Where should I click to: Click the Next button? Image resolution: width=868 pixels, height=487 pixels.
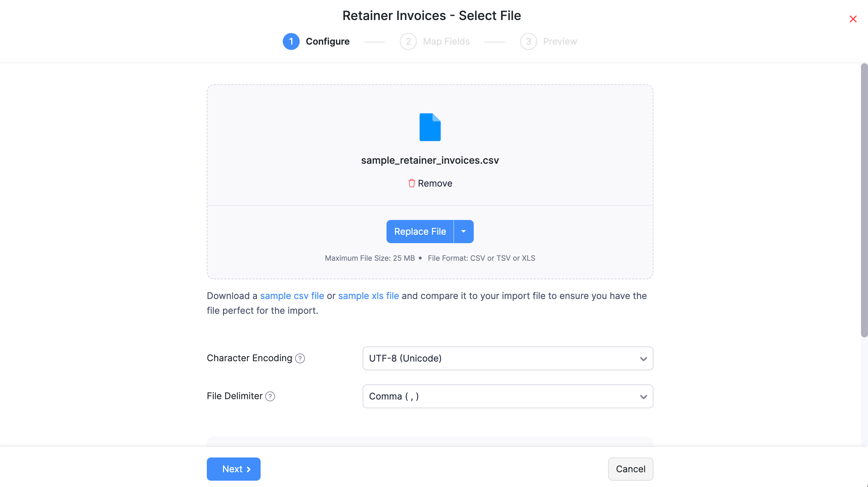[x=233, y=469]
